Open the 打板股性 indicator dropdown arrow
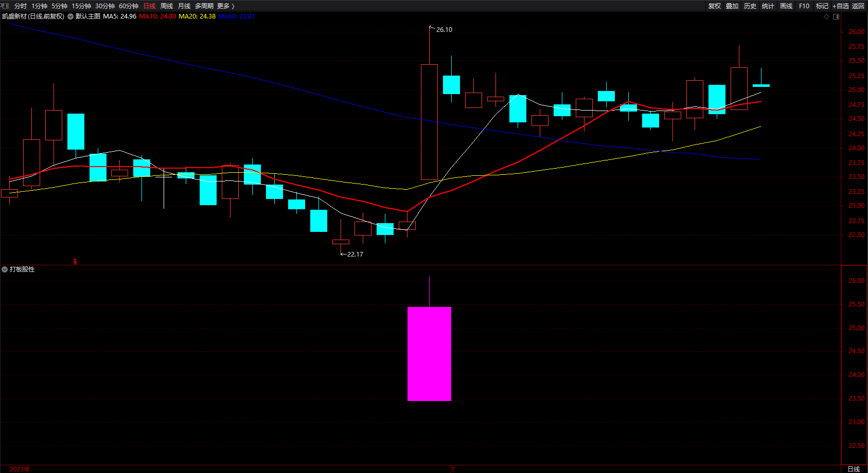 [x=5, y=269]
